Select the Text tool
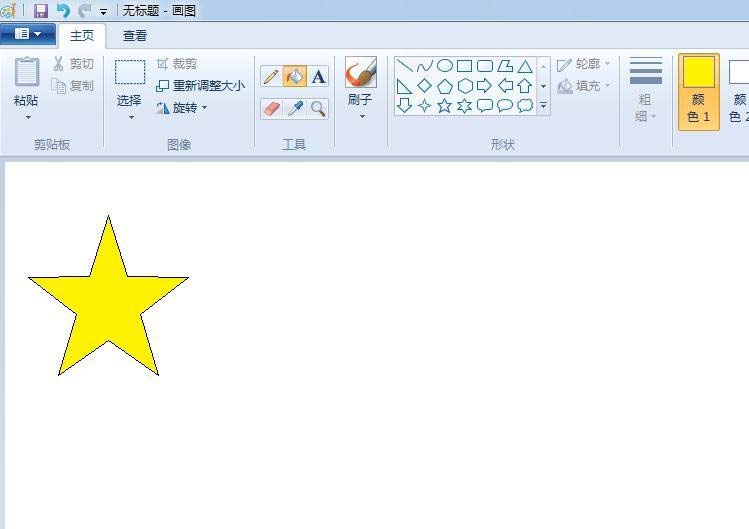 point(318,76)
